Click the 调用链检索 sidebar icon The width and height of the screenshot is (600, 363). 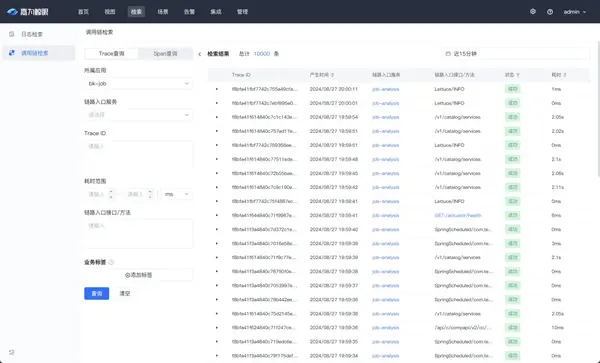[x=11, y=53]
